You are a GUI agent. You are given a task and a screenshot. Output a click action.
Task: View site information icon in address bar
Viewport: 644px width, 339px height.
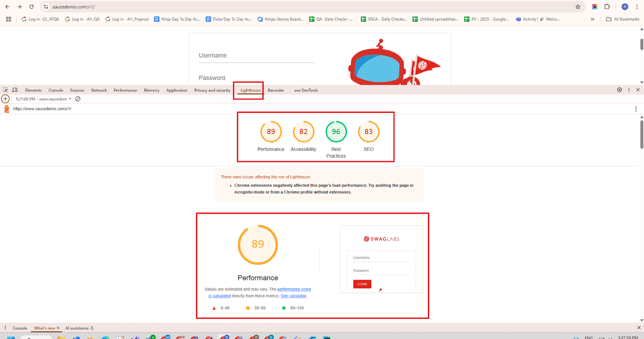[x=45, y=7]
